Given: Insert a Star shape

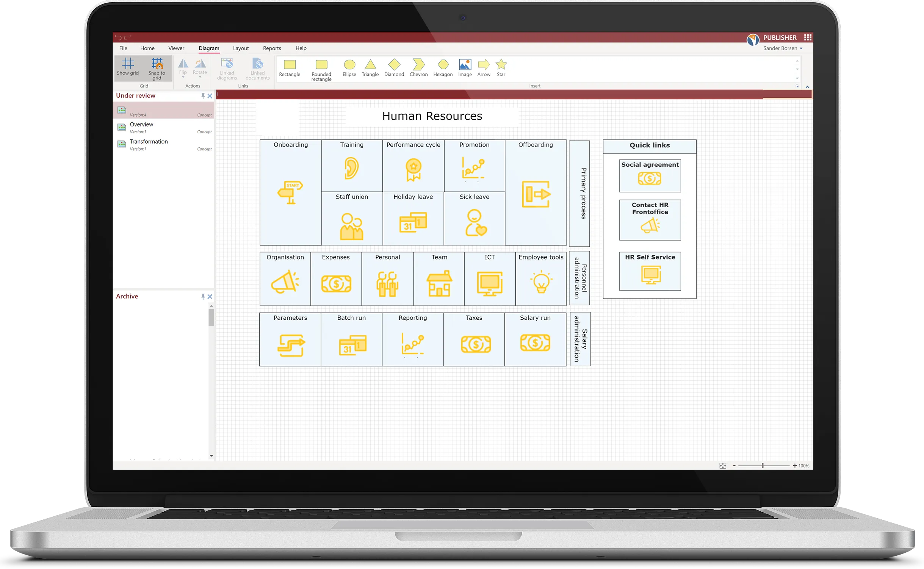Looking at the screenshot, I should (x=501, y=68).
